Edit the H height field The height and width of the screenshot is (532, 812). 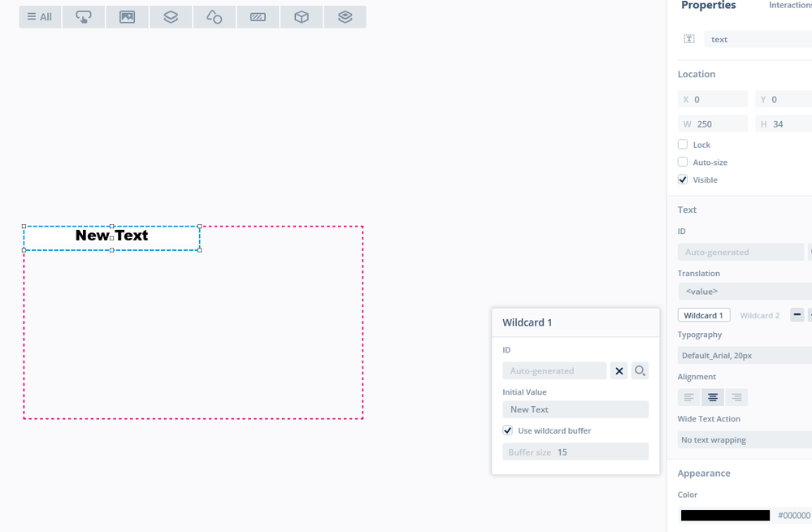click(784, 124)
